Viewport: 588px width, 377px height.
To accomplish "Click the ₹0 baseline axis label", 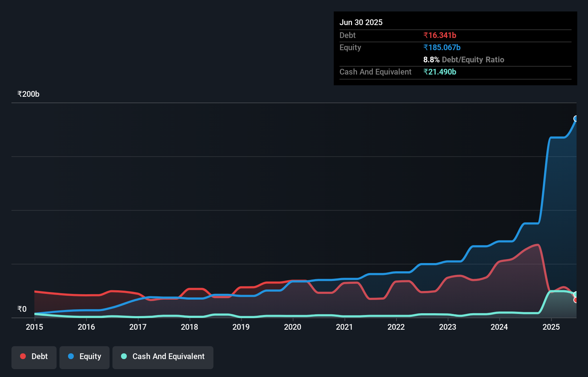I will (21, 309).
